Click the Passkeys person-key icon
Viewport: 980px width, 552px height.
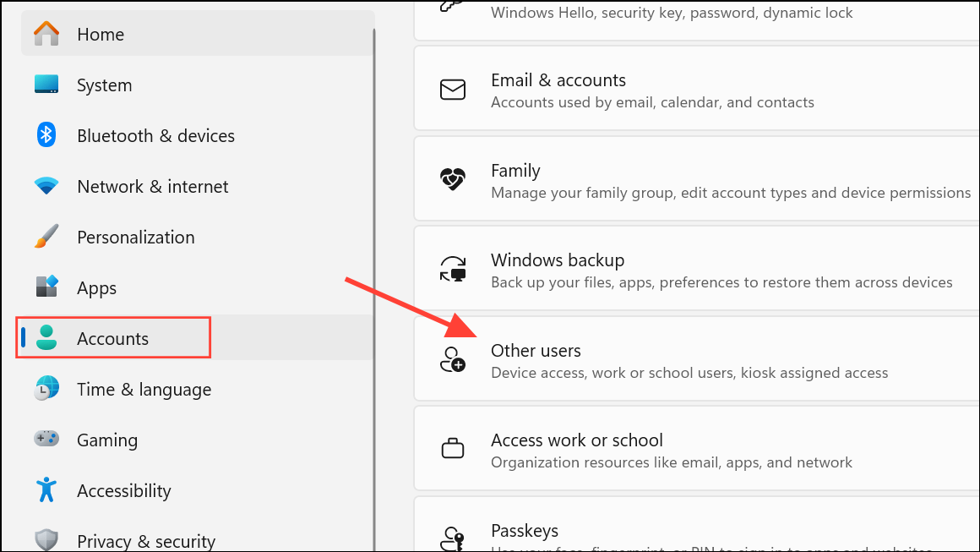click(453, 538)
